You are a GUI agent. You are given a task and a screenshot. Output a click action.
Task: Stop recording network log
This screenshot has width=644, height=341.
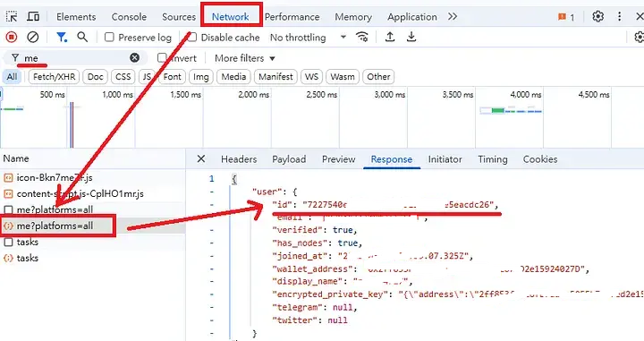[11, 38]
